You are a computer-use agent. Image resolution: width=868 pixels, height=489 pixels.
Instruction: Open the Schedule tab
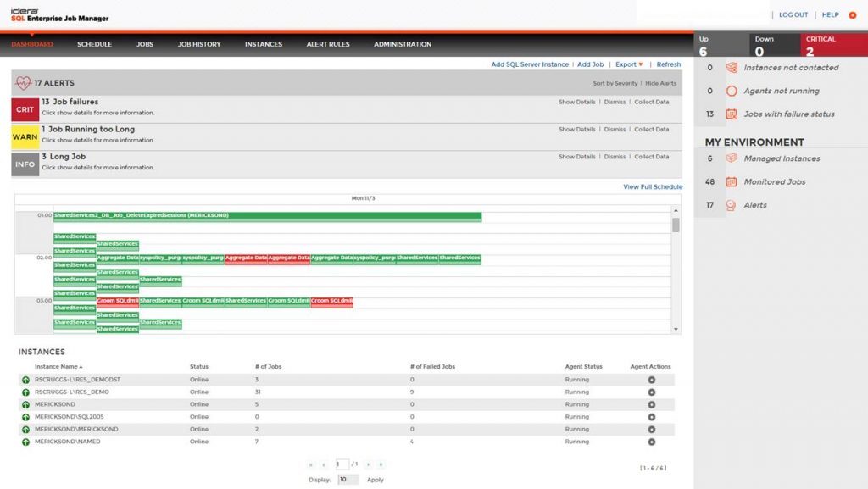95,44
